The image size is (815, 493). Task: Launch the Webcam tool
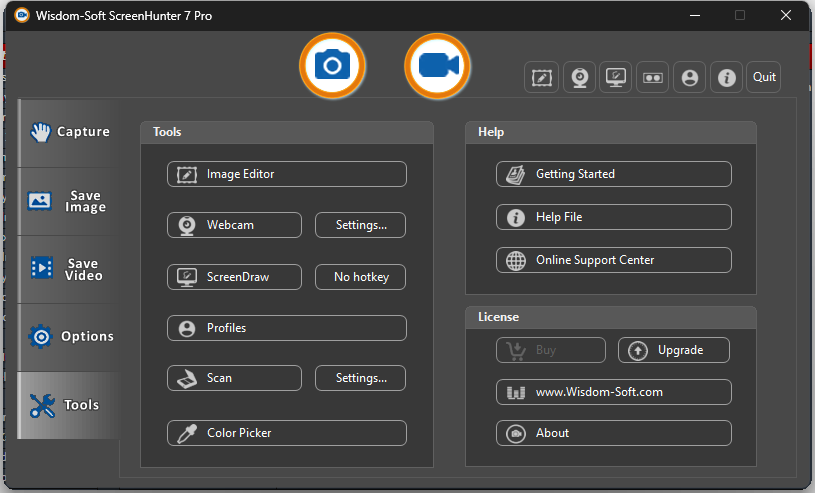click(234, 225)
